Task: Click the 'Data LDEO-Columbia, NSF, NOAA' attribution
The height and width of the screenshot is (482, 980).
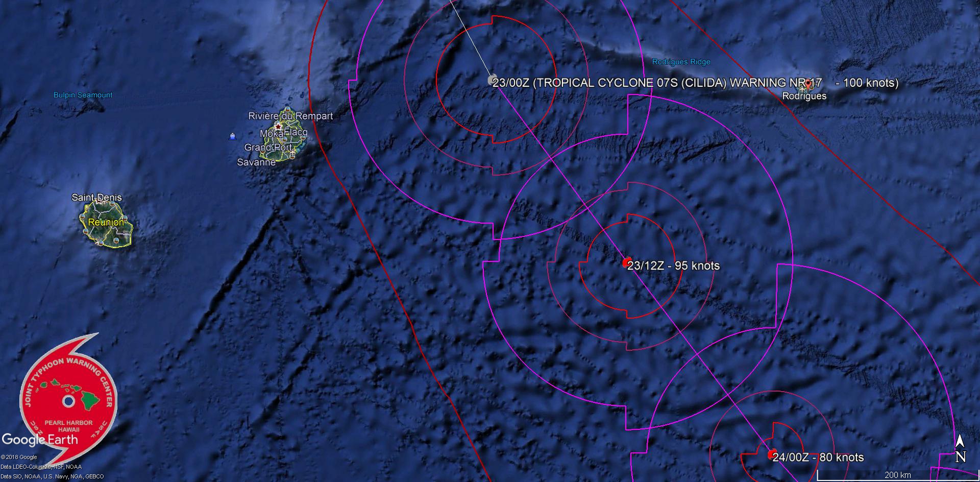Action: 41,467
